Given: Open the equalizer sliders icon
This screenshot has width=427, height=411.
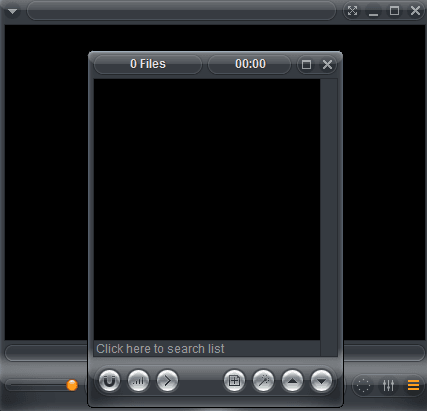Looking at the screenshot, I should [x=388, y=386].
